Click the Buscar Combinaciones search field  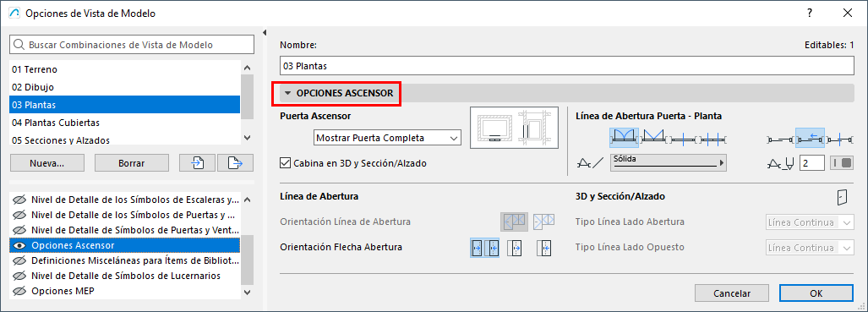point(133,45)
